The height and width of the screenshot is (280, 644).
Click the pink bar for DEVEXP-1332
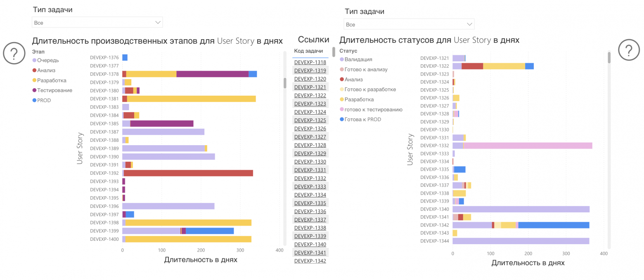[x=528, y=146]
